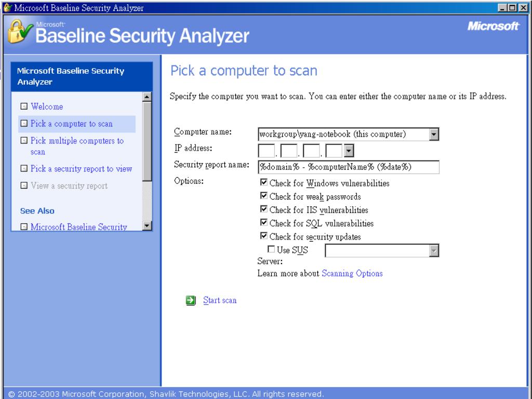The image size is (532, 399).
Task: Click the fourth IP address octet box
Action: click(334, 151)
